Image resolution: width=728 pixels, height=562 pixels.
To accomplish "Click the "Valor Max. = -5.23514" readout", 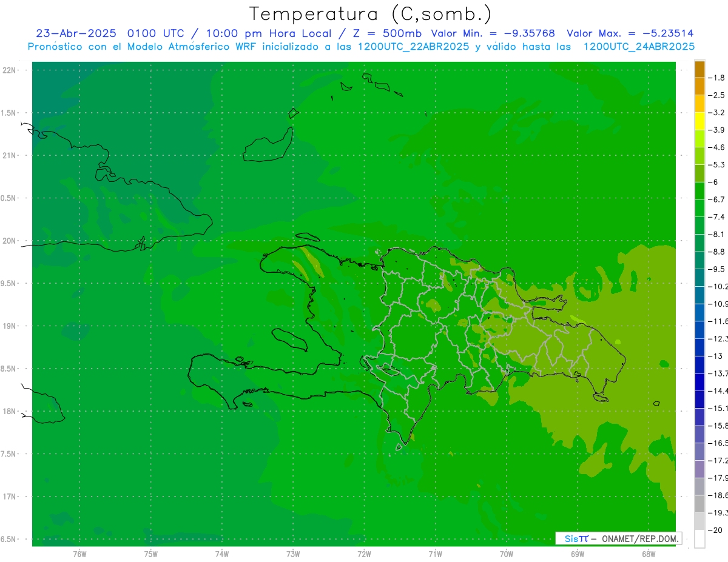I will (630, 33).
